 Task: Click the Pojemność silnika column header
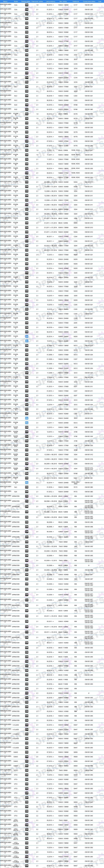[37, 1]
